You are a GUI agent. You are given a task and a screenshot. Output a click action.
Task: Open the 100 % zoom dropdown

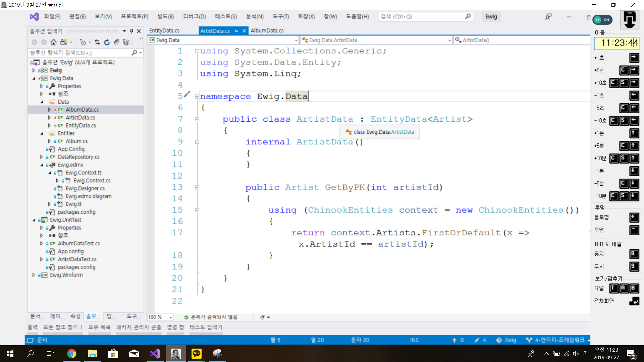pos(171,317)
